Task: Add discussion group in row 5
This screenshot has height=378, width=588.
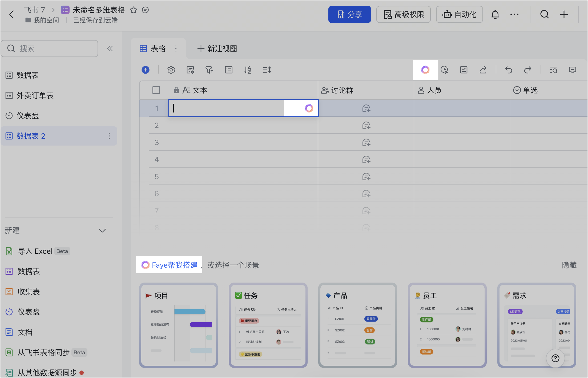Action: (x=366, y=176)
